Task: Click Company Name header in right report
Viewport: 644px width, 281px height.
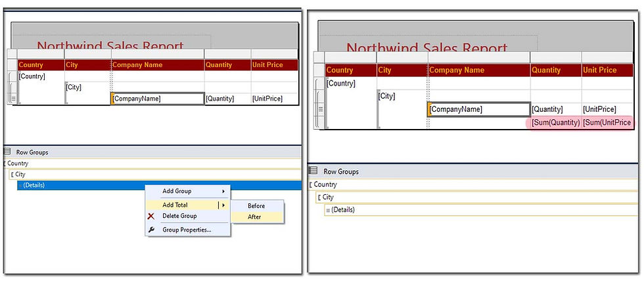Action: (479, 70)
